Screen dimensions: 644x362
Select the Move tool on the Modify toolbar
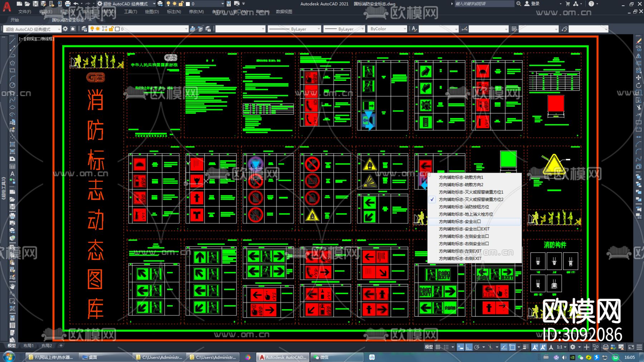point(639,78)
